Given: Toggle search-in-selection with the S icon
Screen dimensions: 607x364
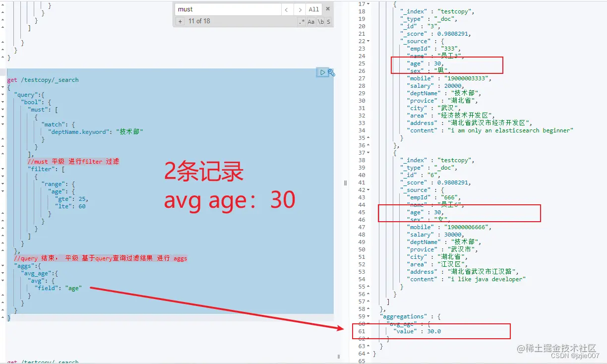Looking at the screenshot, I should (x=328, y=21).
